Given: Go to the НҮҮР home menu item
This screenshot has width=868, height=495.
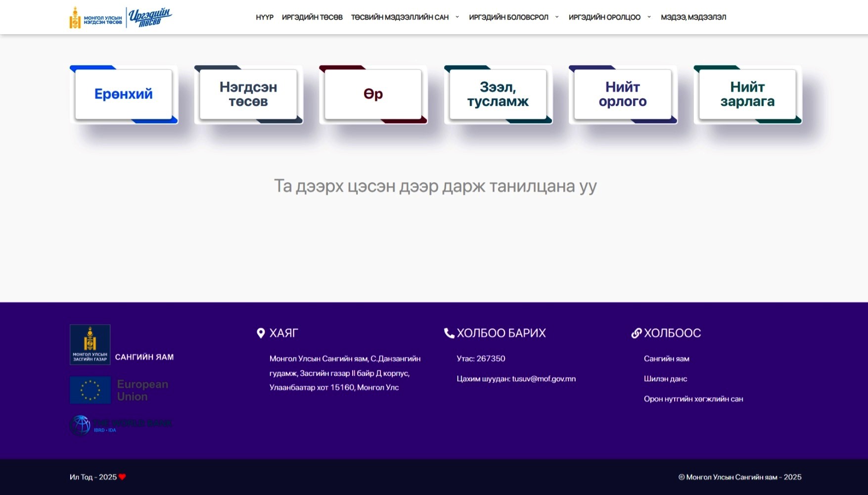Looking at the screenshot, I should [x=265, y=17].
